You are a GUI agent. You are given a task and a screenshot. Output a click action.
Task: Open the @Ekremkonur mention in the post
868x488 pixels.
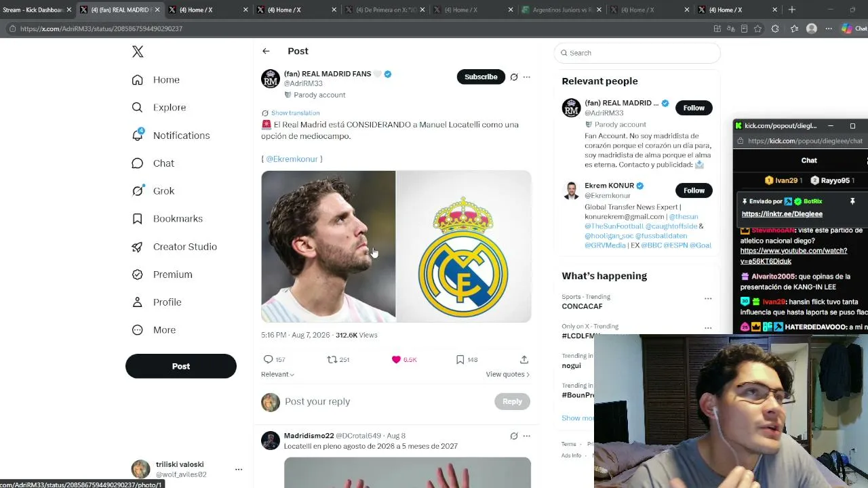[x=292, y=159]
